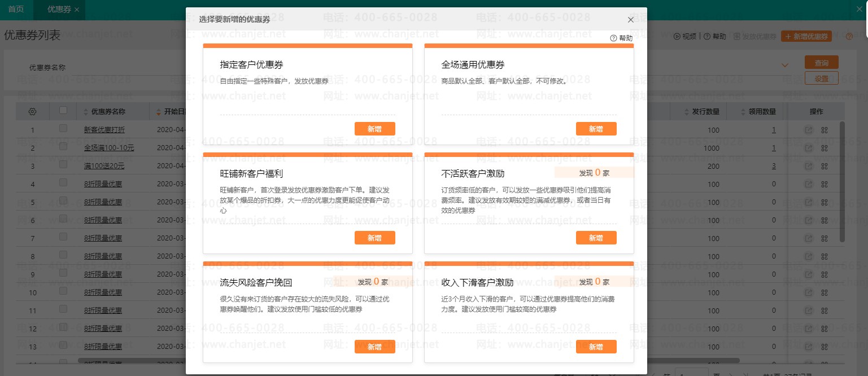The image size is (868, 376).
Task: Sort by 发行数量 column arrows
Action: 687,112
